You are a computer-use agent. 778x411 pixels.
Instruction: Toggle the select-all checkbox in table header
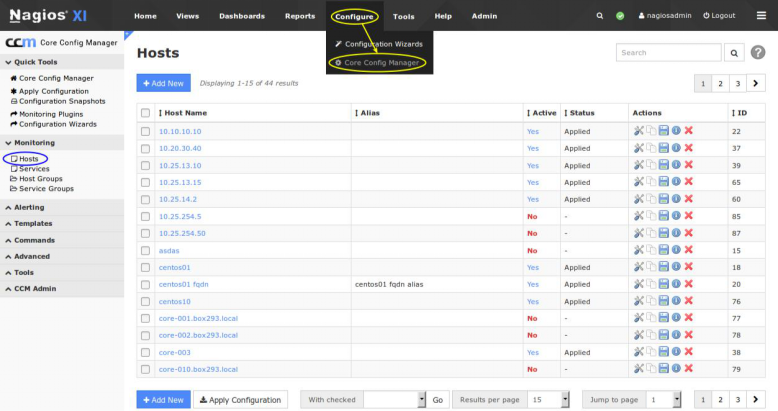(145, 113)
